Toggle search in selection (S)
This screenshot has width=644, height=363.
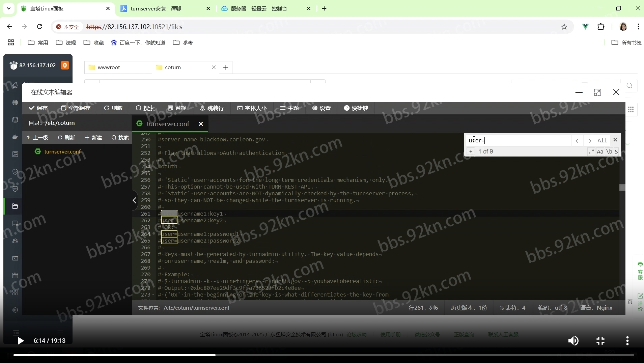tap(616, 151)
